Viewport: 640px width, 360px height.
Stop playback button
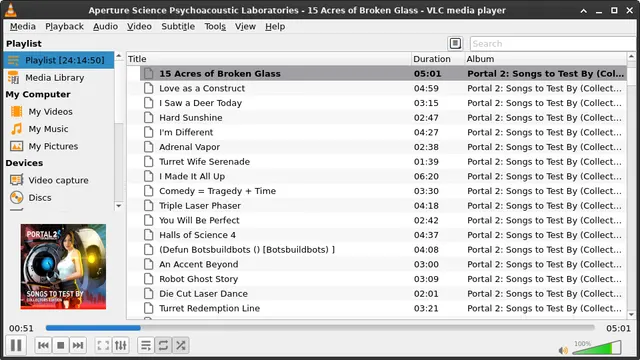(x=60, y=345)
